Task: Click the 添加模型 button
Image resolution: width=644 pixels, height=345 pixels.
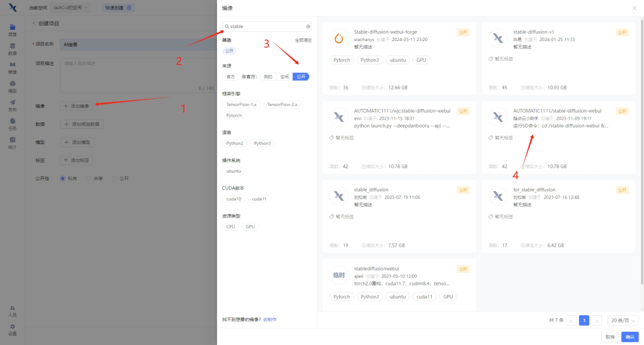Action: click(x=78, y=142)
